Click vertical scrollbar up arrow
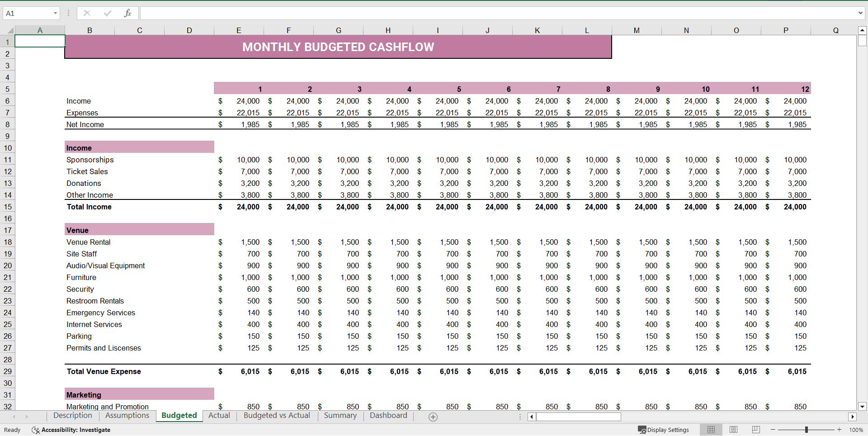Image resolution: width=868 pixels, height=436 pixels. 862,30
